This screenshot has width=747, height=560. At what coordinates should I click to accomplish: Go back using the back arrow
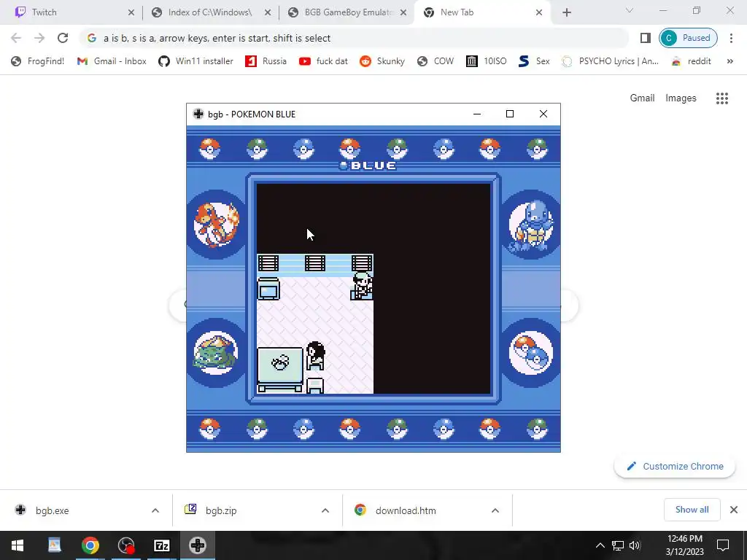click(16, 38)
